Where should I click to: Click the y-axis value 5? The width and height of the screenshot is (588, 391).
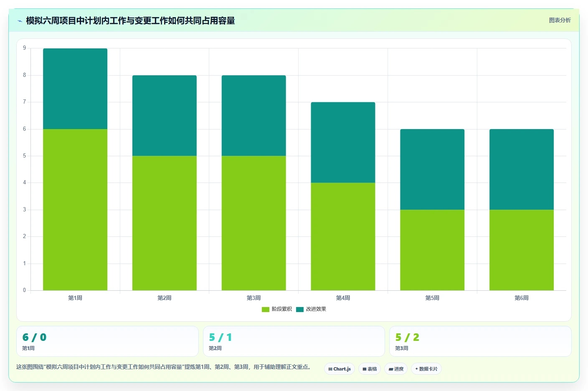click(x=24, y=155)
